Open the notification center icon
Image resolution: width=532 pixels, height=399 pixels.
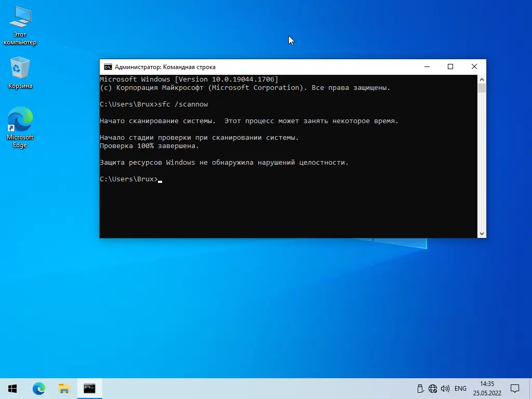click(515, 389)
